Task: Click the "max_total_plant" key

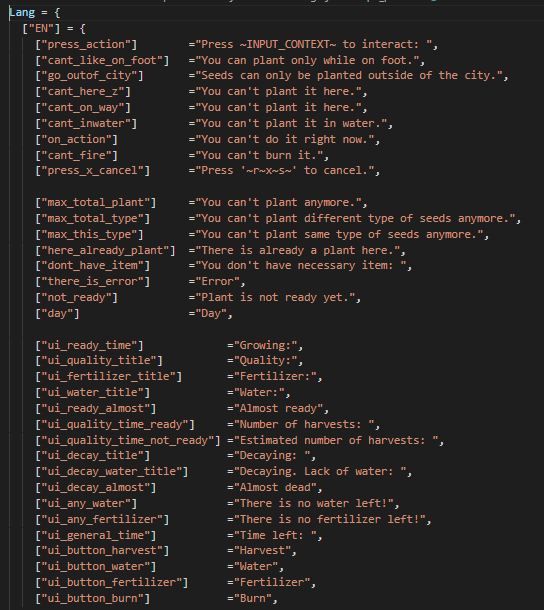Action: 96,202
